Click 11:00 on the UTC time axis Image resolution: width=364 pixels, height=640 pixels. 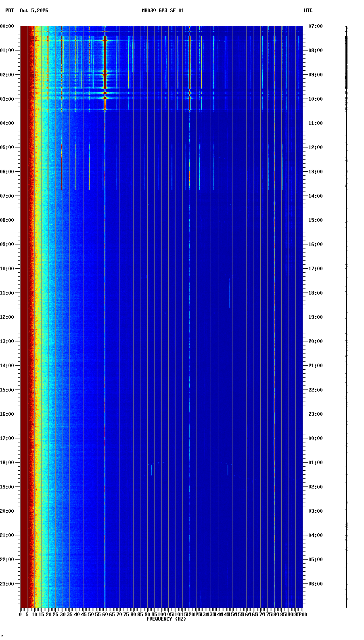click(316, 123)
